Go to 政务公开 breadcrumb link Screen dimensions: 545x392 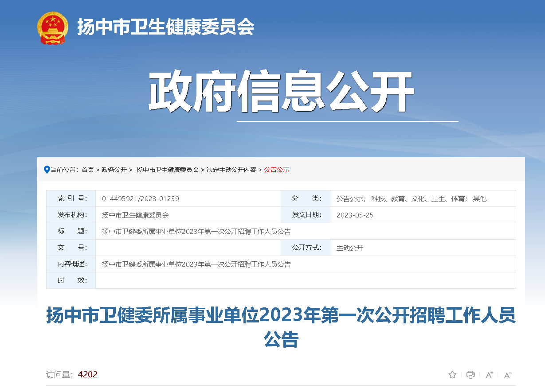(114, 170)
